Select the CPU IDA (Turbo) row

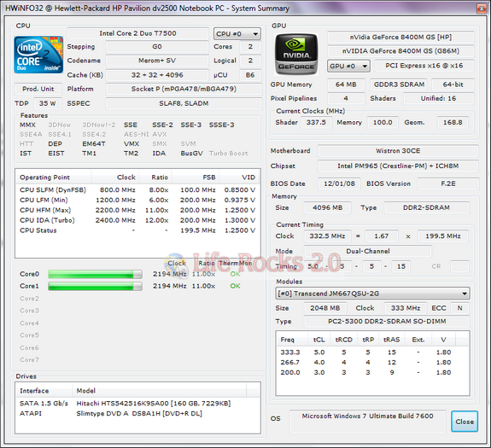137,220
